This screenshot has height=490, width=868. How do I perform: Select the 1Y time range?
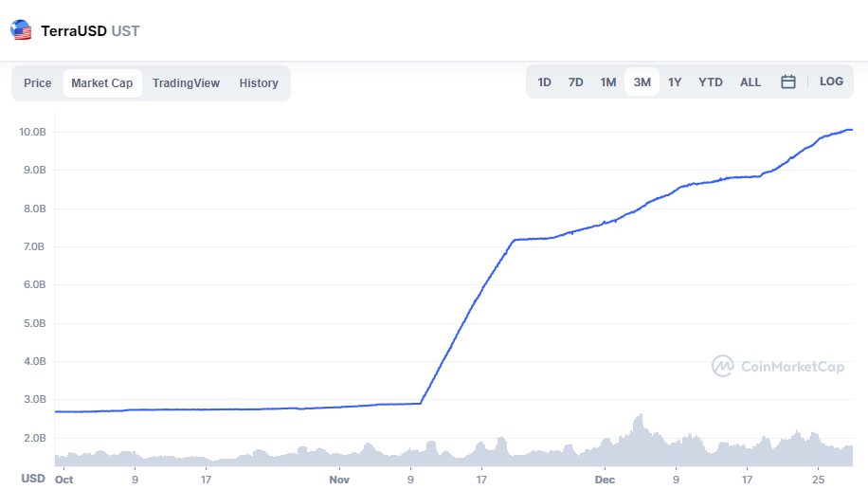pyautogui.click(x=675, y=82)
